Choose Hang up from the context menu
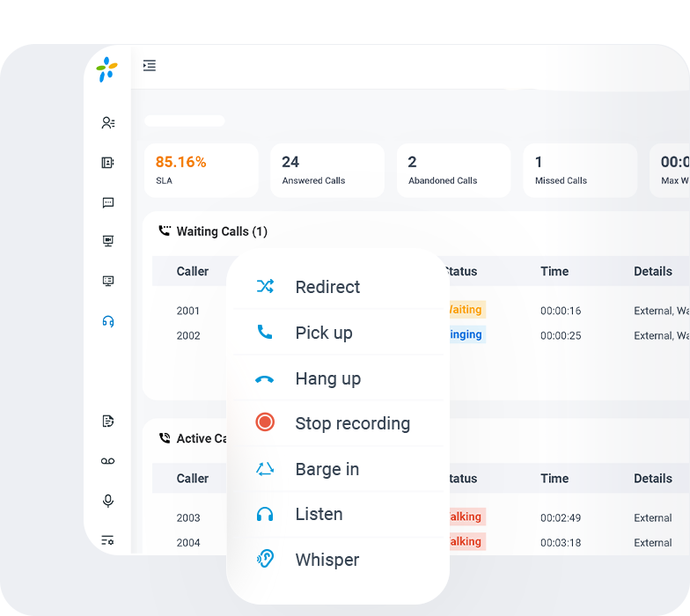This screenshot has width=690, height=616. tap(338, 378)
